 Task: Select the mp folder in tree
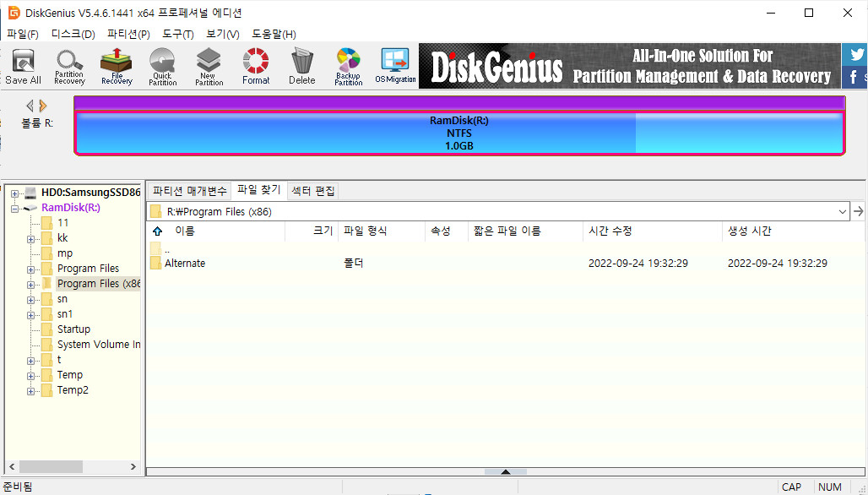point(65,253)
